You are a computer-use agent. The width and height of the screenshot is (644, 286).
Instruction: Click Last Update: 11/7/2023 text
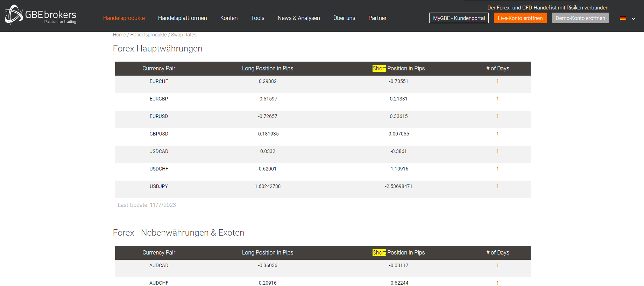coord(147,205)
